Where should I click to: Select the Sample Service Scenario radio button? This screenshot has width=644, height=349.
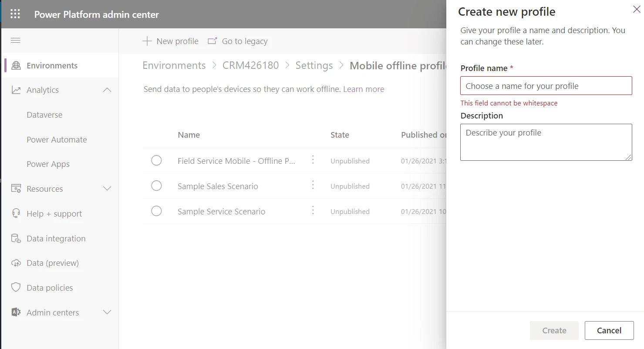pos(156,211)
